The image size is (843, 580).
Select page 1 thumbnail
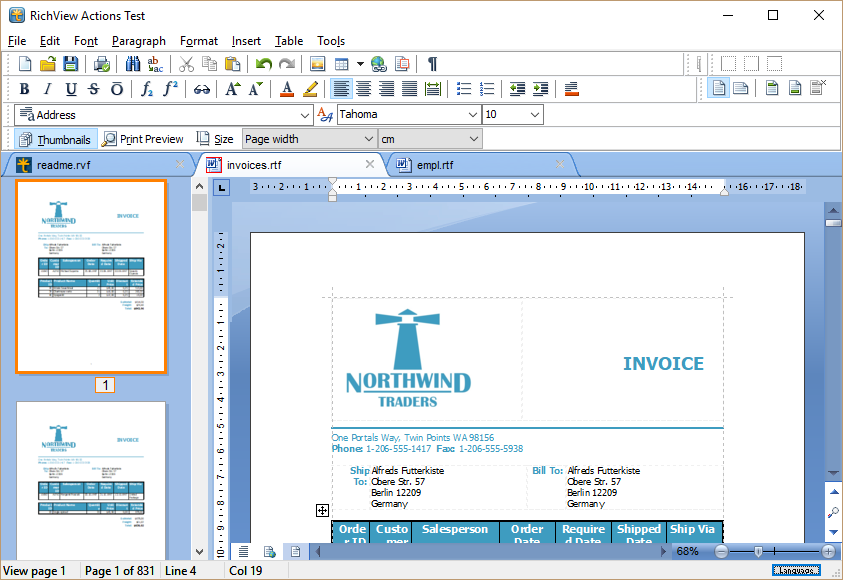coord(91,276)
